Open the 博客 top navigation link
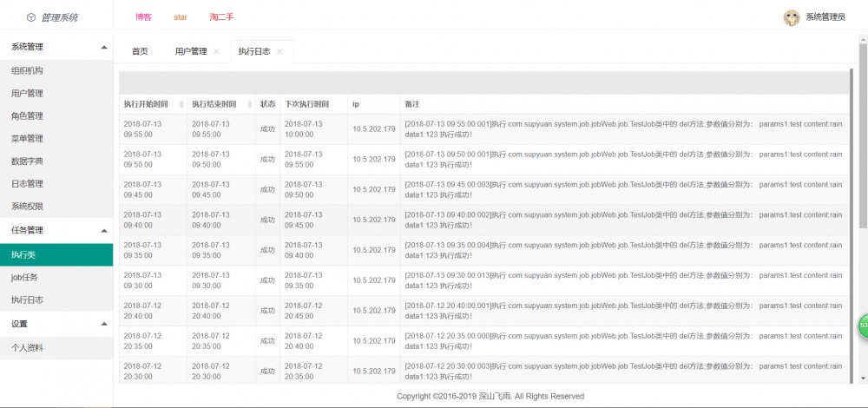The height and width of the screenshot is (408, 868). point(143,17)
